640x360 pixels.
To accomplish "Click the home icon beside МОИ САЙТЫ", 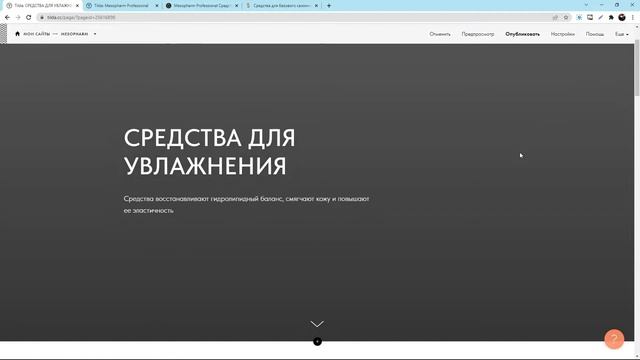I will click(x=17, y=34).
